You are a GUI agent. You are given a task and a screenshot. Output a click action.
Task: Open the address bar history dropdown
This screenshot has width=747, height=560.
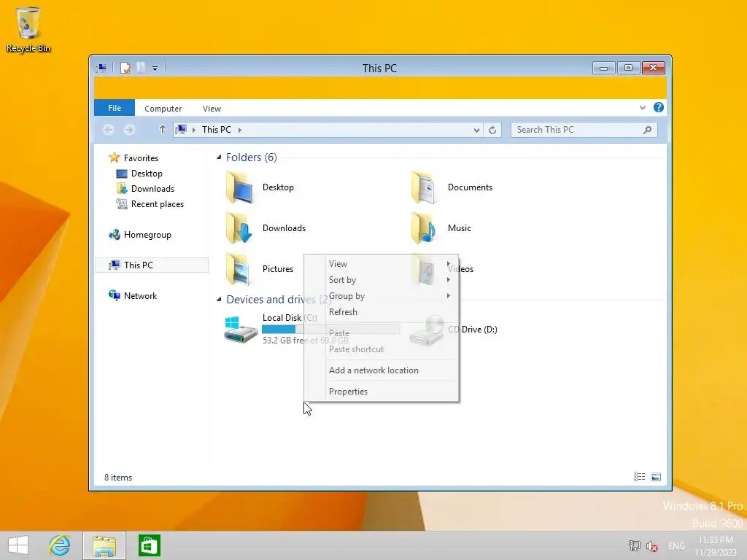tap(476, 130)
